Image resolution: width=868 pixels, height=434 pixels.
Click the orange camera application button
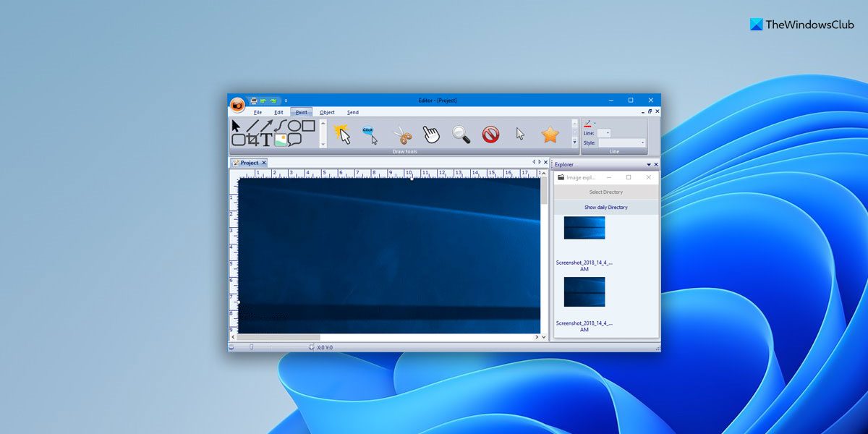pos(237,104)
